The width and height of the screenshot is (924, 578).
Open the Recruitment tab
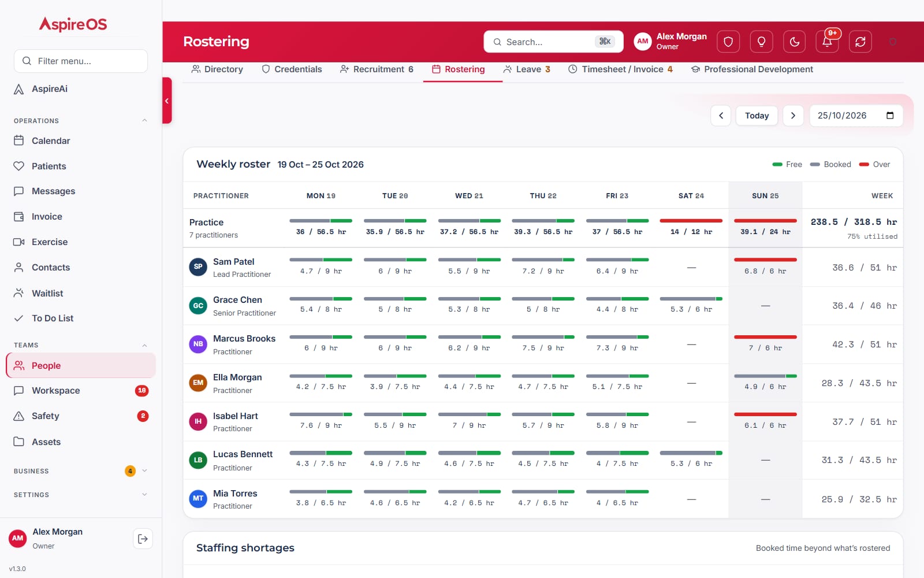(377, 69)
